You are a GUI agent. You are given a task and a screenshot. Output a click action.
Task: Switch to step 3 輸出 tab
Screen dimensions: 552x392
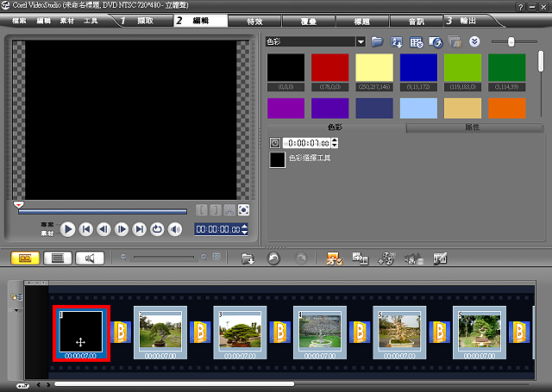pos(468,21)
